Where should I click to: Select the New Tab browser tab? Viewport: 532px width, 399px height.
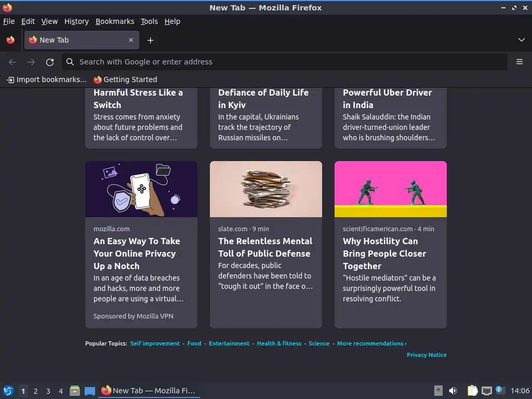coord(82,40)
